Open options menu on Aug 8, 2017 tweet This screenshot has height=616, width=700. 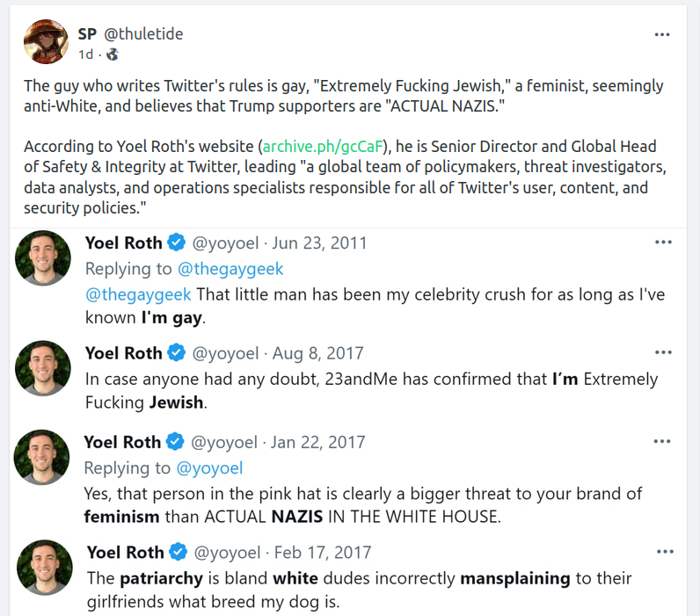point(663,352)
